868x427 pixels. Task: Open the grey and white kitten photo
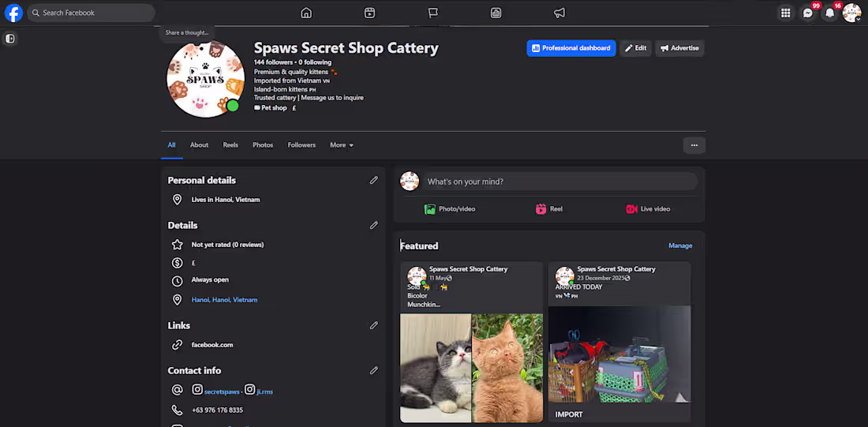435,369
